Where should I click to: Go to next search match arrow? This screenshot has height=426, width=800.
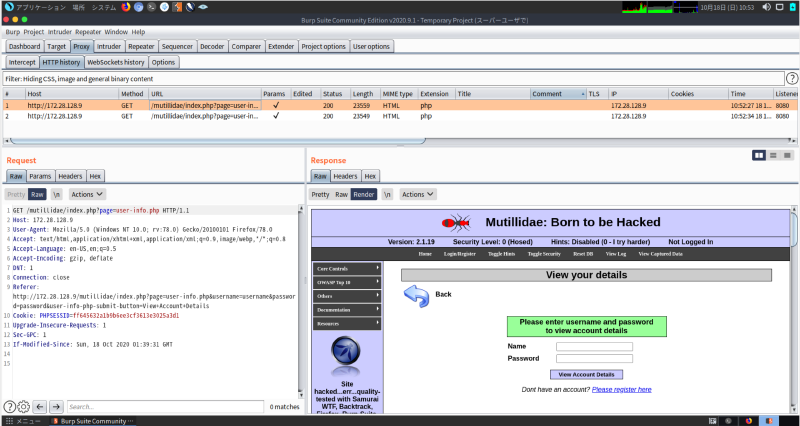[x=56, y=407]
